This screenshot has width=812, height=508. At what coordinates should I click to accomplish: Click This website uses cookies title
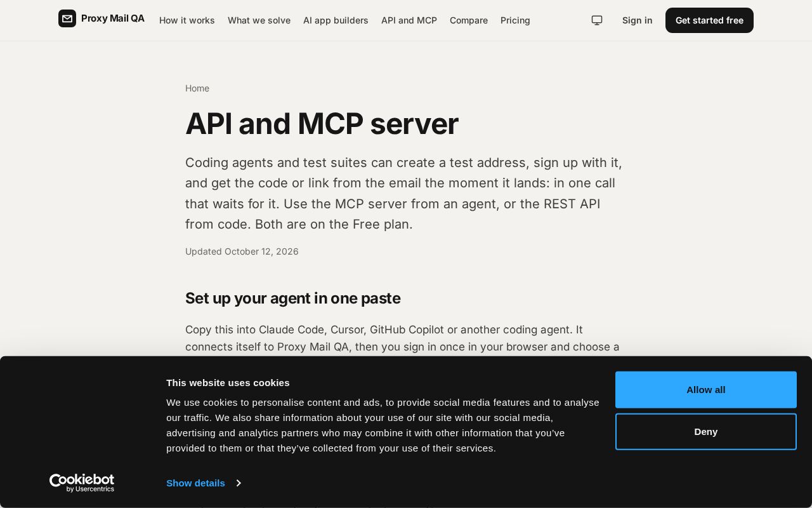click(228, 383)
